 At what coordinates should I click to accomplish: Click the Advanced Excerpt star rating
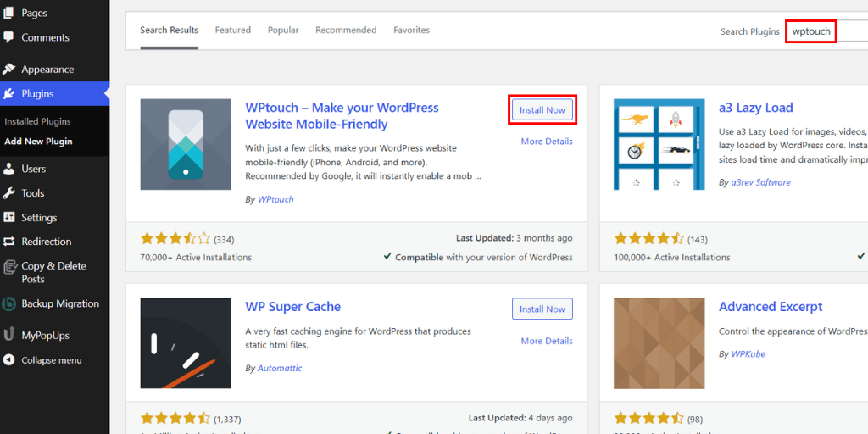click(x=648, y=419)
